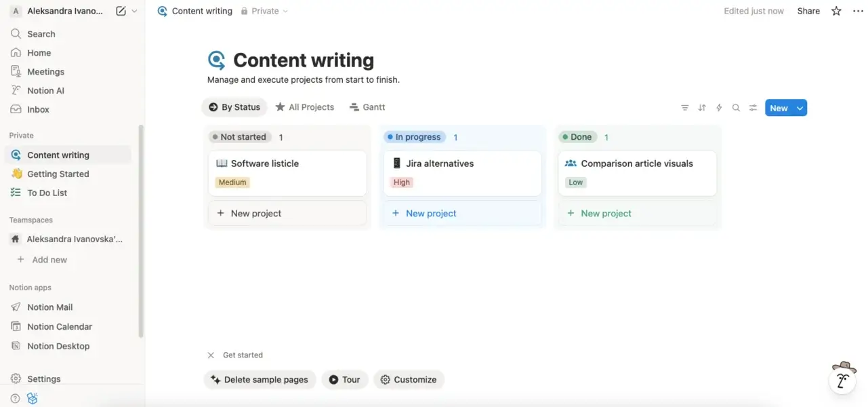Expand the New button dropdown arrow
Viewport: 868px width, 407px height.
click(x=800, y=108)
